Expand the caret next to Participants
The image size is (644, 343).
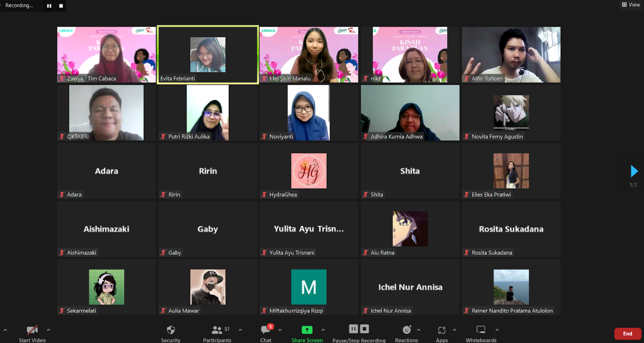[240, 330]
